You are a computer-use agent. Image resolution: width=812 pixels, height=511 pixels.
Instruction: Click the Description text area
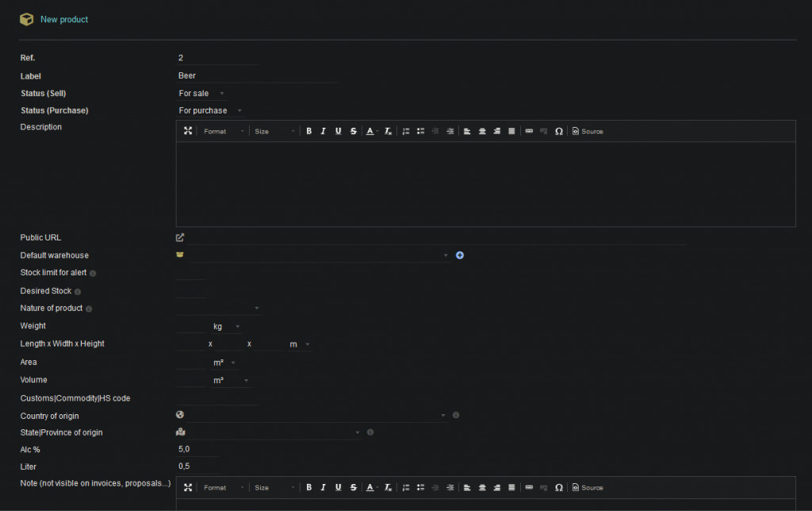pos(486,184)
